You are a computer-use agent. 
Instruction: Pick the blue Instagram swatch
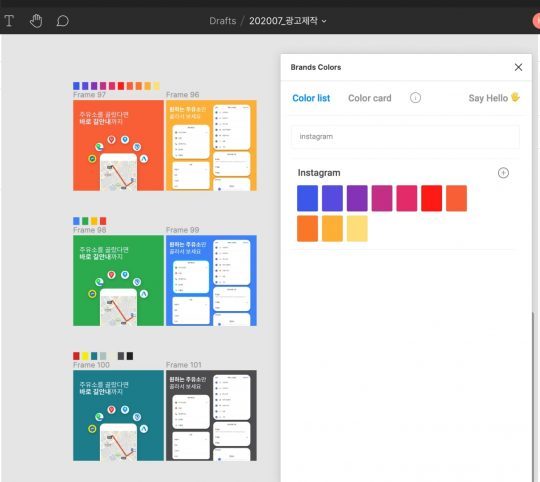click(x=307, y=198)
